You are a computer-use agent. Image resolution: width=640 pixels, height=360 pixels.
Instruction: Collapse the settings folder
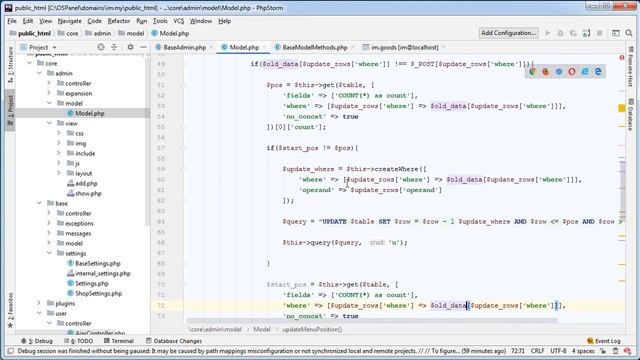point(49,253)
